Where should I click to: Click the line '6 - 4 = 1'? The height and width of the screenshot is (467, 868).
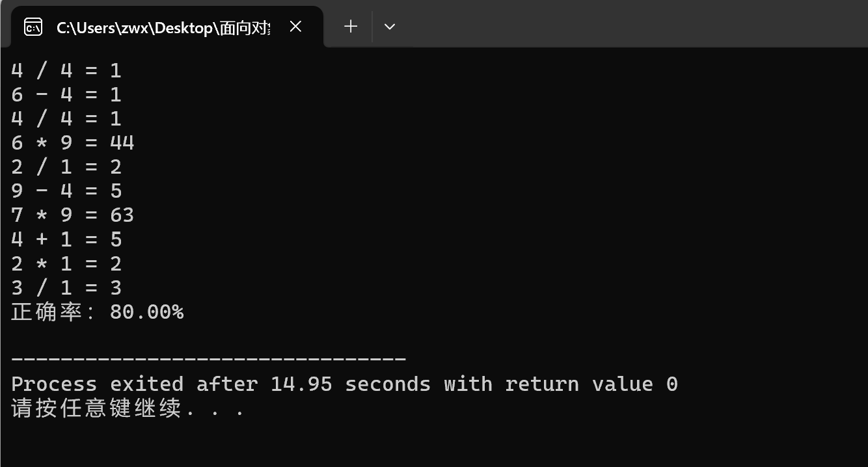(66, 95)
